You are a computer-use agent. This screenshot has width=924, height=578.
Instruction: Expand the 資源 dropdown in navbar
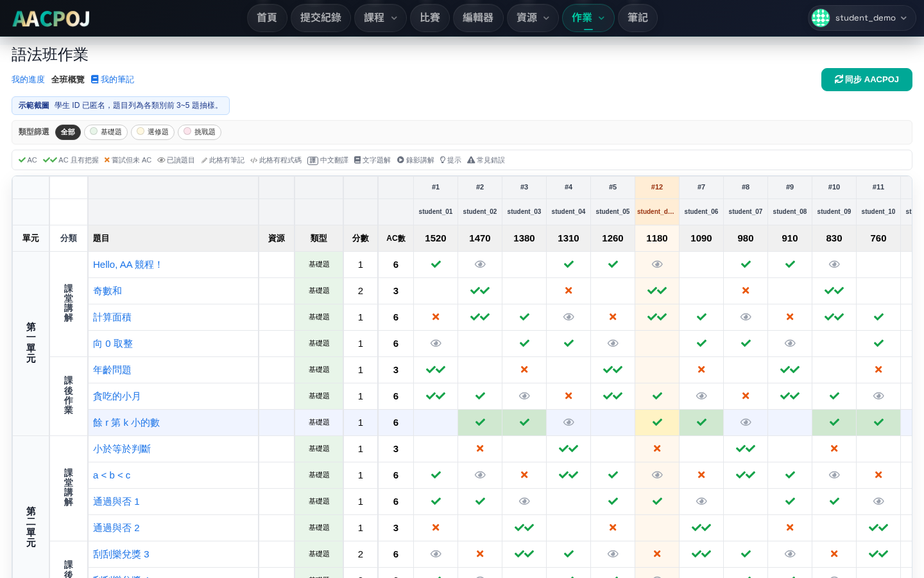tap(533, 18)
